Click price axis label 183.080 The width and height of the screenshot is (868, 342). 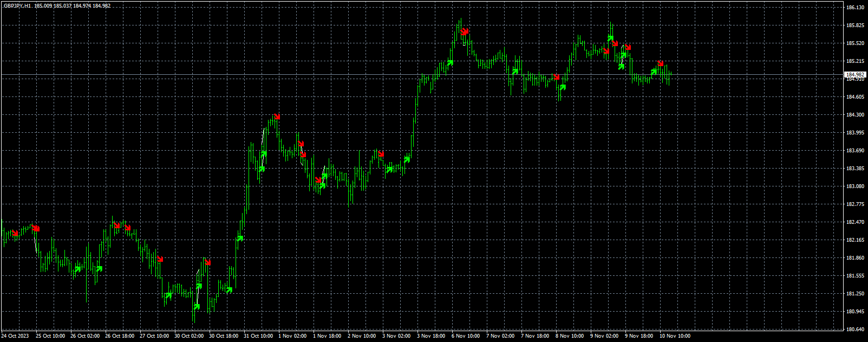pyautogui.click(x=855, y=186)
